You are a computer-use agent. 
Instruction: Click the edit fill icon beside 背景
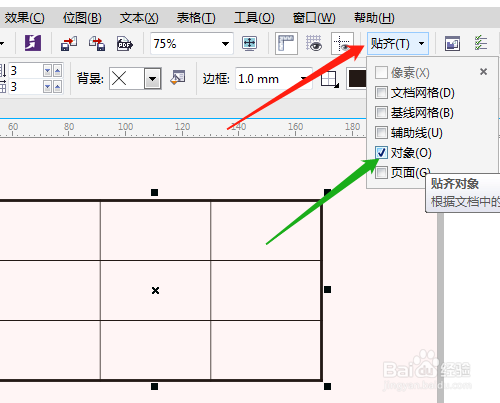(x=178, y=78)
